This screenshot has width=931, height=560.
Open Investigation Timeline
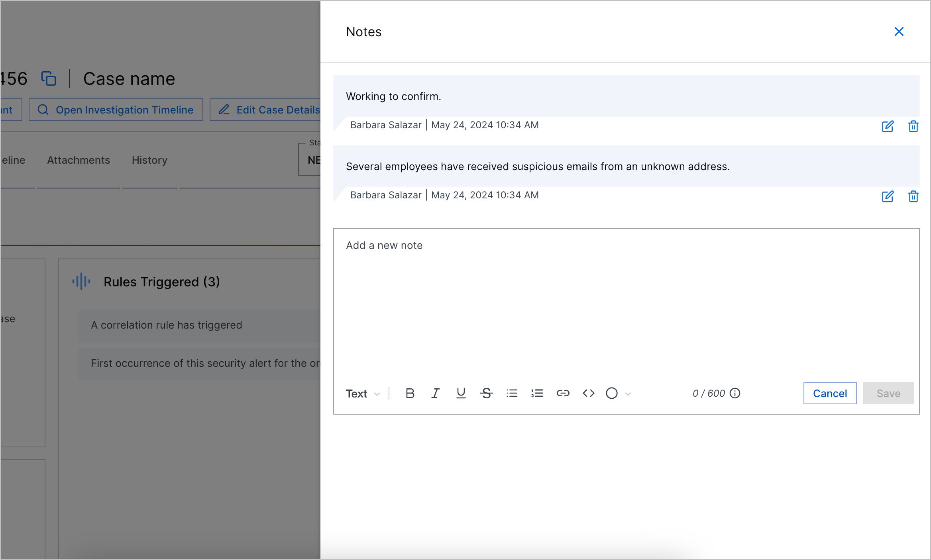116,110
